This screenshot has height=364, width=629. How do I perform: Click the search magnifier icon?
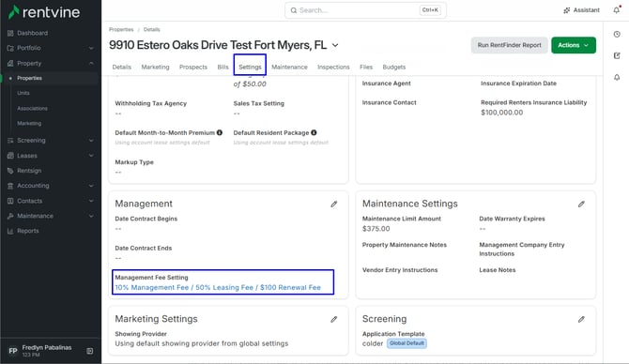coord(294,10)
